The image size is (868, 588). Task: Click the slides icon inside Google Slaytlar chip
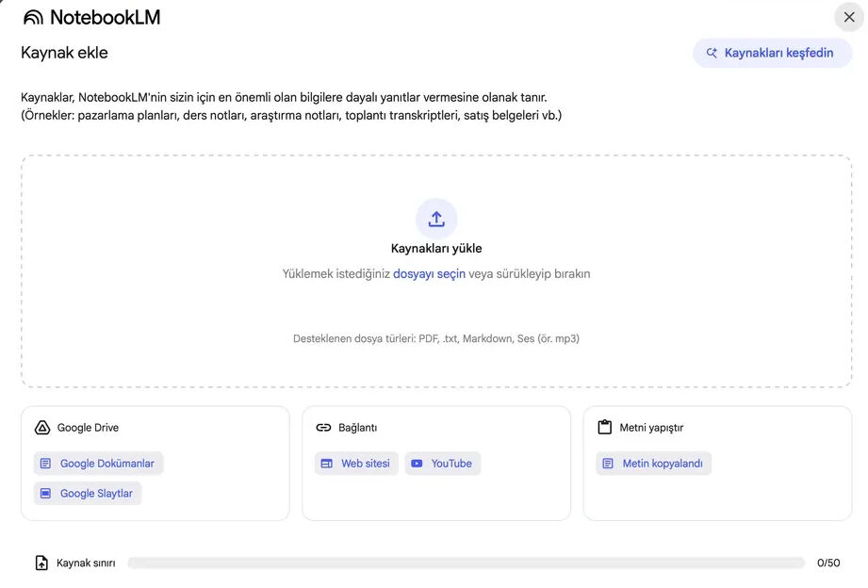[x=45, y=493]
